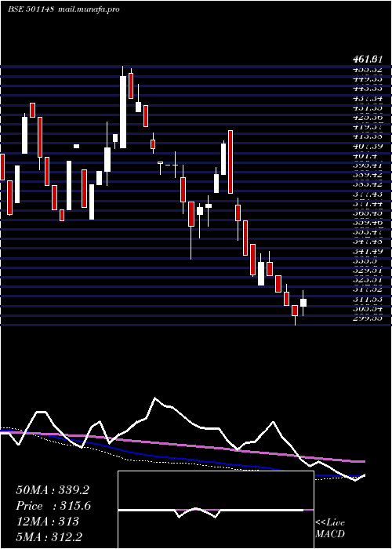Screen dimensions: 392x549
Task: Select the 299.55 bottom price label
Action: click(368, 318)
